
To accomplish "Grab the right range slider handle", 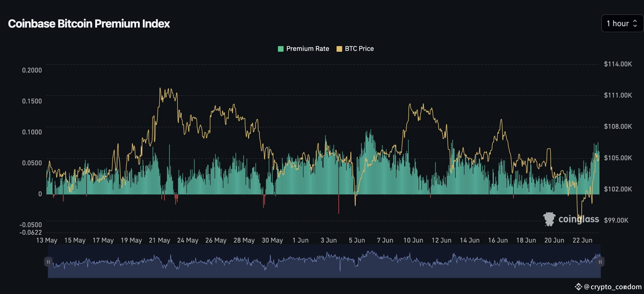I will pyautogui.click(x=600, y=262).
